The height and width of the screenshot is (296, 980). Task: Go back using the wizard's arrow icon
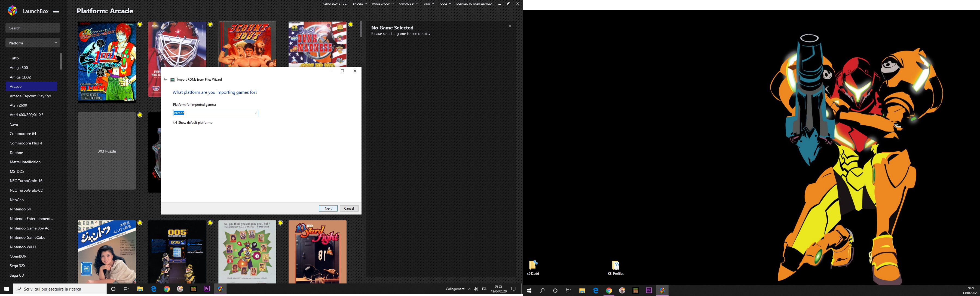(x=165, y=80)
